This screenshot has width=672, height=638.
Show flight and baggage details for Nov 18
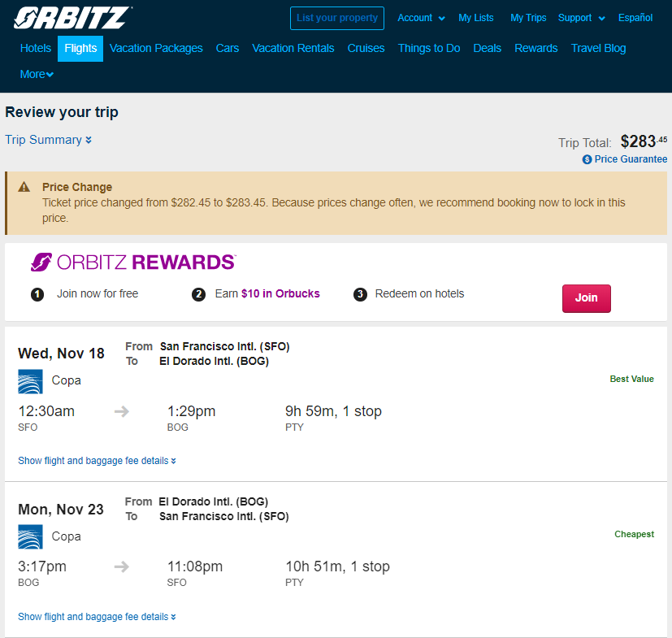97,461
